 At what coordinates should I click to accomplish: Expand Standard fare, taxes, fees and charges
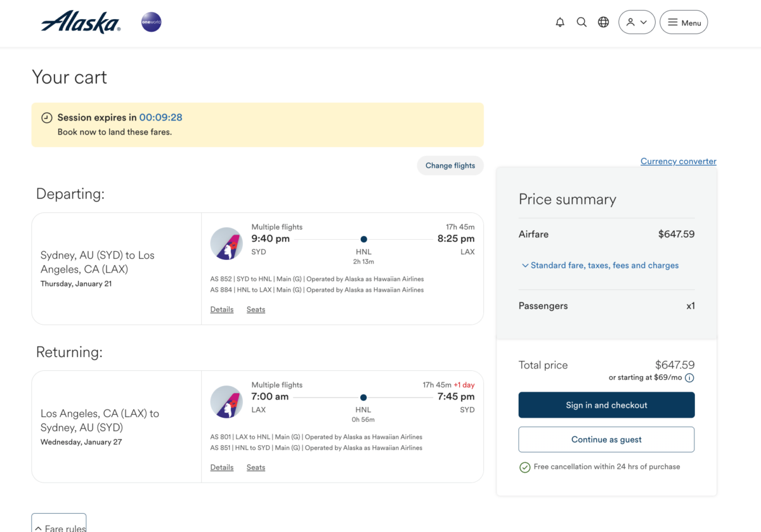tap(600, 266)
